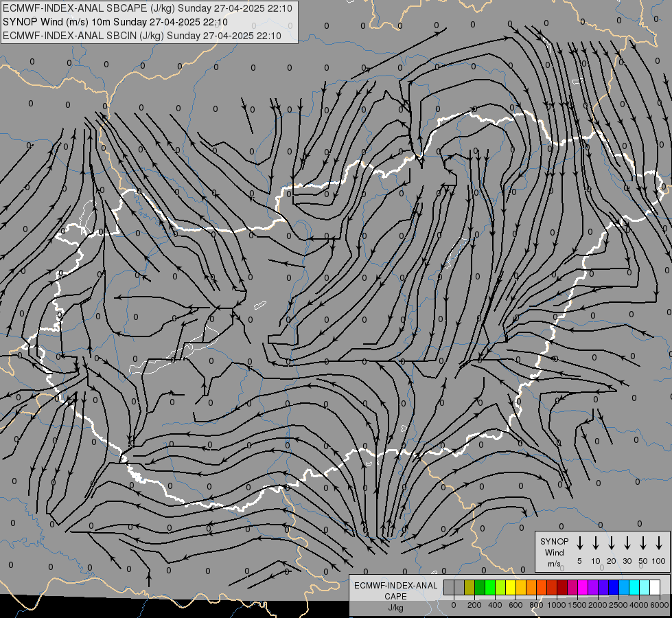
Task: Click the '1500' CAPE scale label
Action: coord(577,605)
